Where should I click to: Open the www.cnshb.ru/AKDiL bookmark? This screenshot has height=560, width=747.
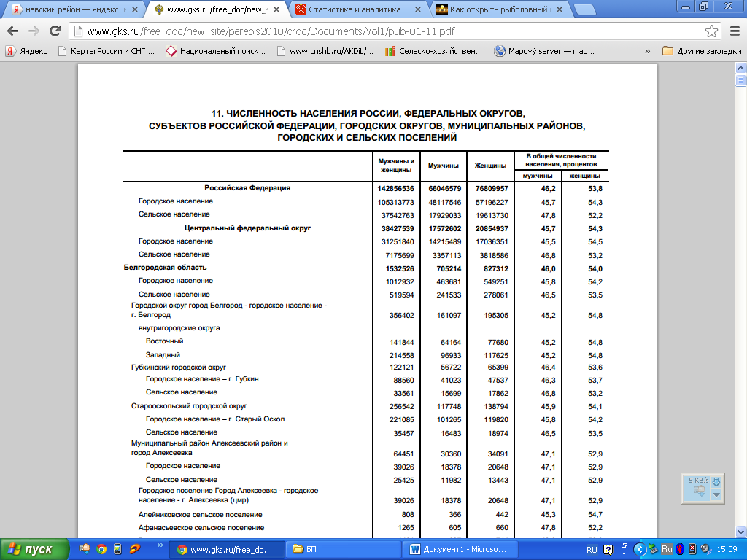point(325,51)
